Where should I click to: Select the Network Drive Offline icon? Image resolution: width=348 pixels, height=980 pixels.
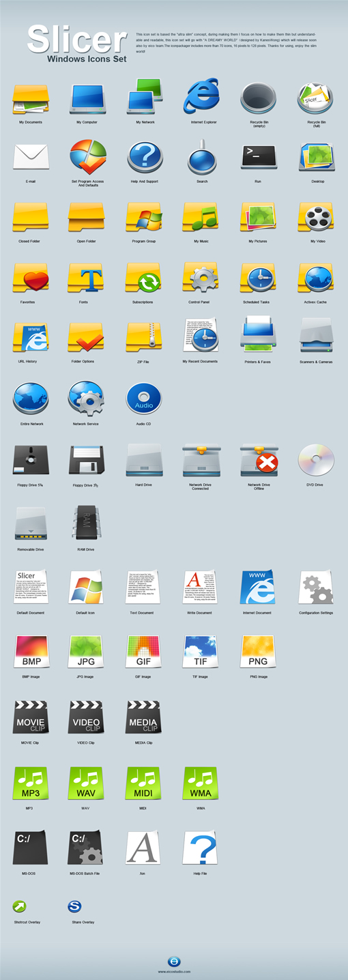click(x=259, y=460)
